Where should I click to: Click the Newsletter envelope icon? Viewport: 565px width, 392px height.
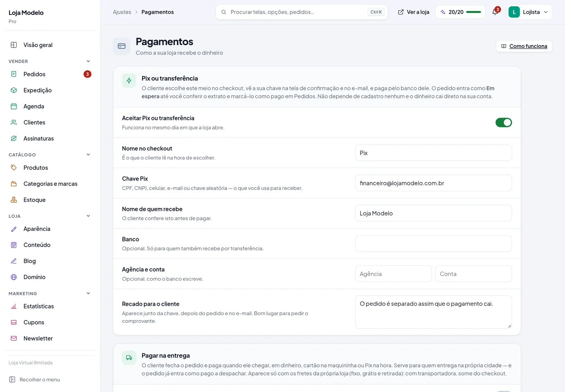[x=14, y=338]
